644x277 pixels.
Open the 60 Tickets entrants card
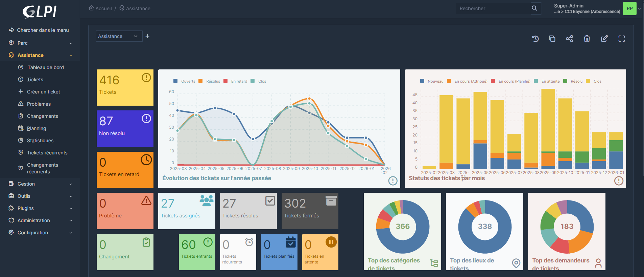197,252
